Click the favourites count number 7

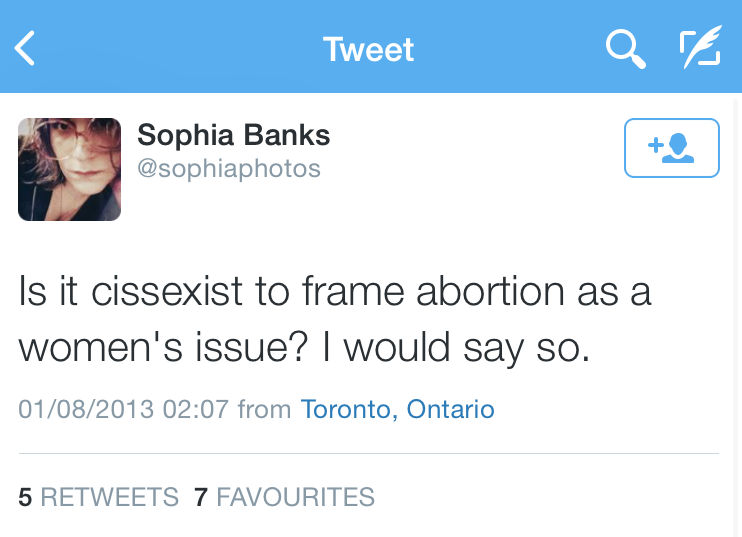pos(200,497)
